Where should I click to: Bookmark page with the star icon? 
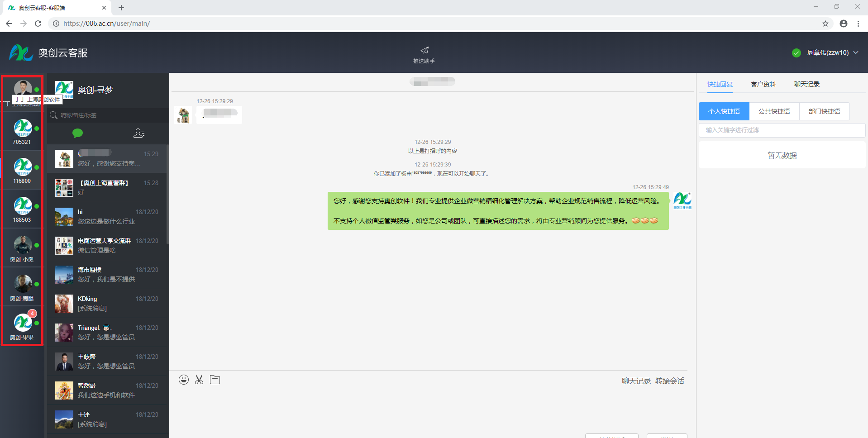pos(825,24)
